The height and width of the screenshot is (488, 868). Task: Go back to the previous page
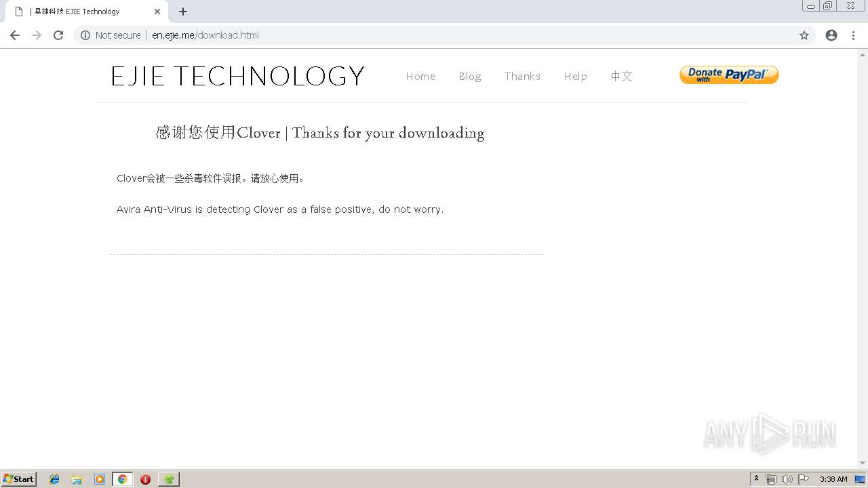point(15,35)
